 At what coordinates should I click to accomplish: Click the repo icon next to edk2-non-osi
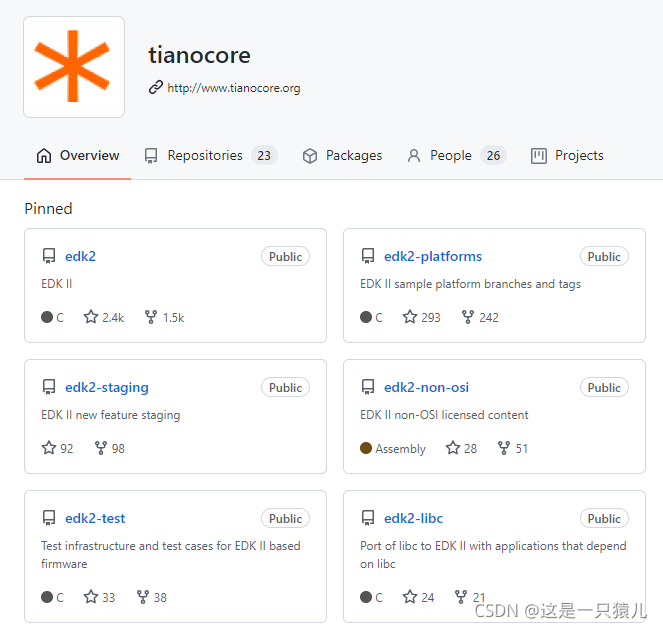coord(368,387)
